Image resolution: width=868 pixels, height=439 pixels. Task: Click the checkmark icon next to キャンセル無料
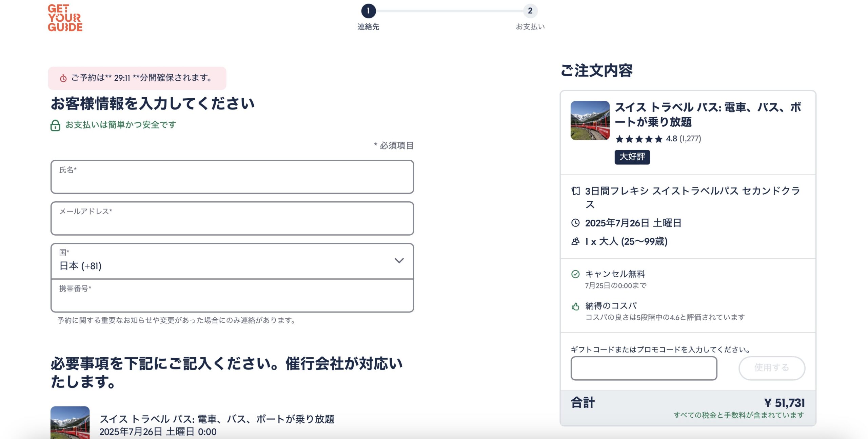pos(575,274)
